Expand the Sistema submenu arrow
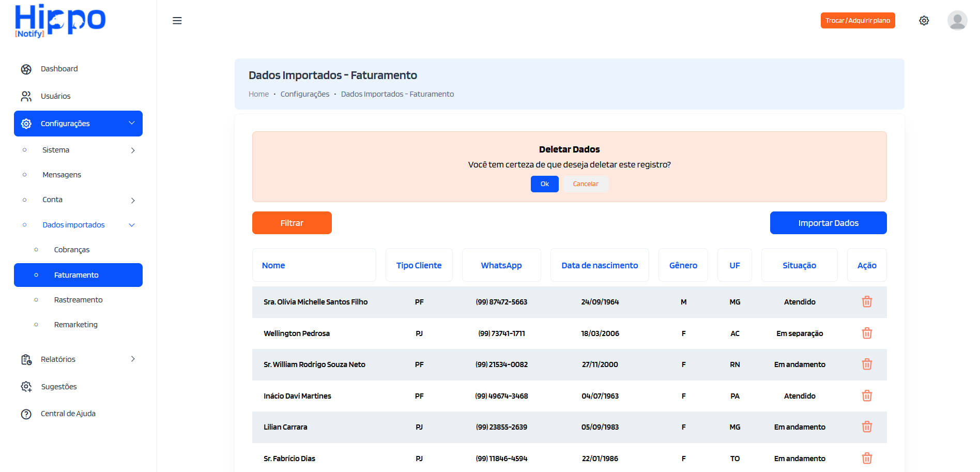 pos(133,150)
